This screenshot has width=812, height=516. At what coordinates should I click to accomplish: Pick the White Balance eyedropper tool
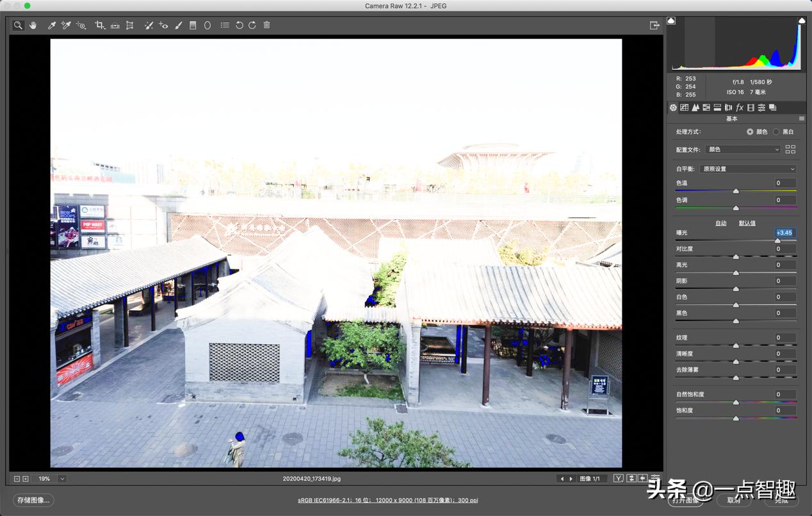click(52, 25)
